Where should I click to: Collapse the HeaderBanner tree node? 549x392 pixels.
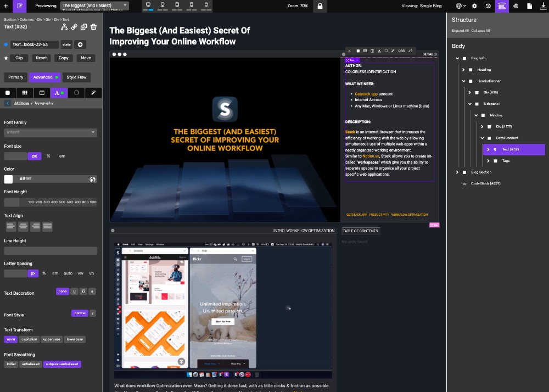463,81
